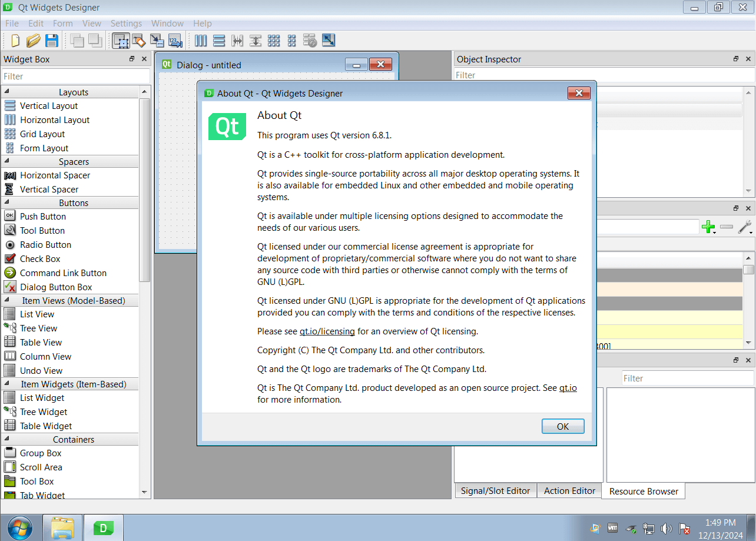Collapse Item Views (Model-Based) category
Screen dimensions: 756x541
point(70,301)
